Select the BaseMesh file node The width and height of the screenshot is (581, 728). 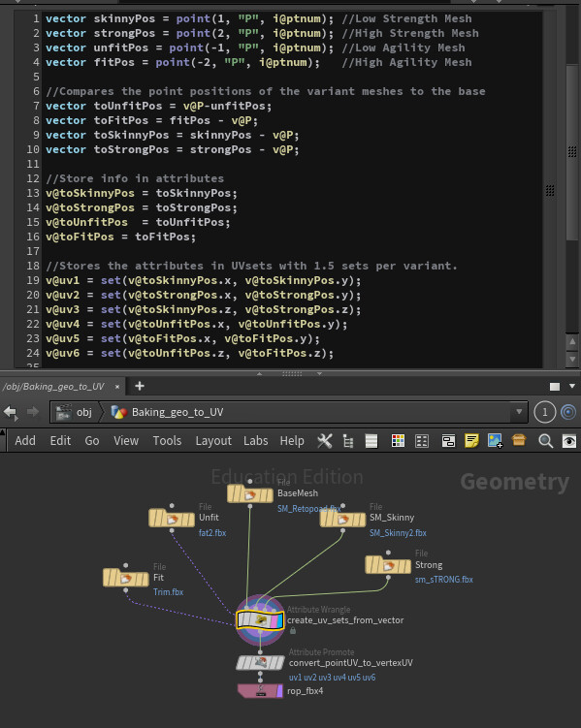point(250,494)
